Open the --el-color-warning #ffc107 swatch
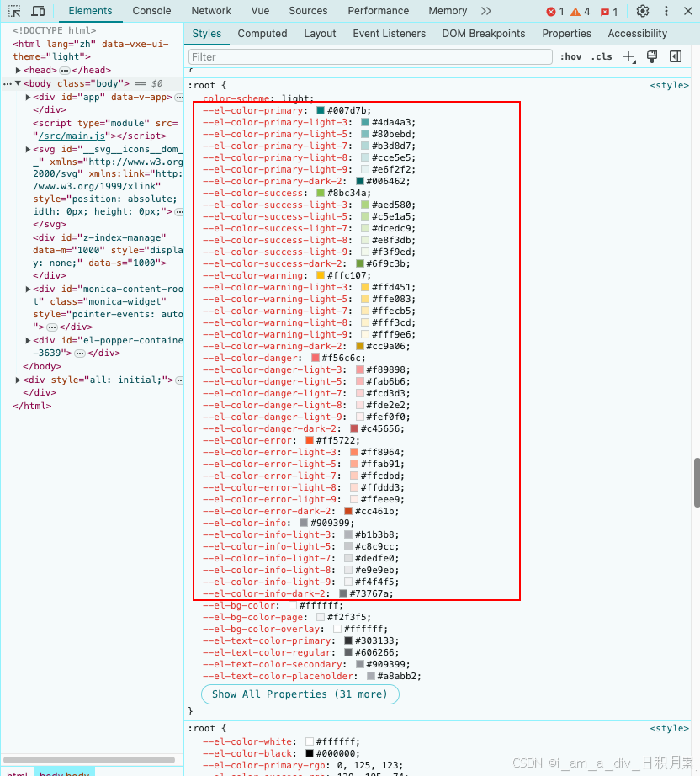 click(320, 276)
